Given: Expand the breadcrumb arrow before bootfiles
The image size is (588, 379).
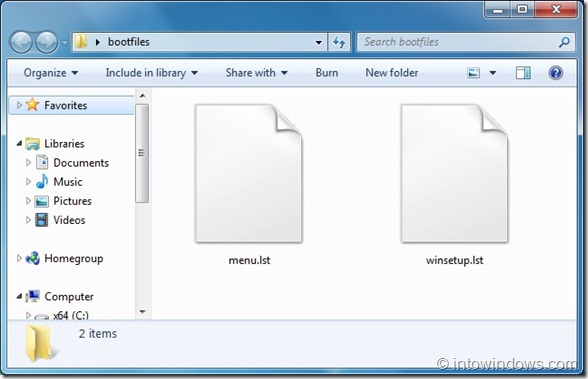Looking at the screenshot, I should [98, 42].
